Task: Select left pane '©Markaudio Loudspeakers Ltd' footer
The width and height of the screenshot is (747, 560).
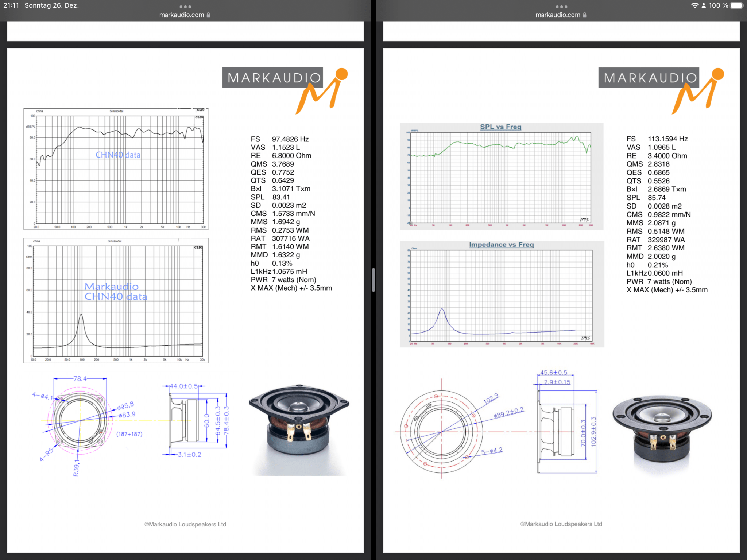Action: coord(185,524)
